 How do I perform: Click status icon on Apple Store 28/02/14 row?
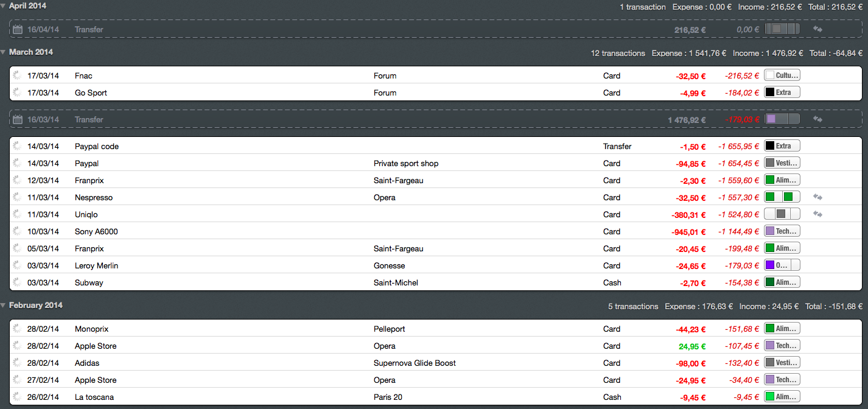17,346
